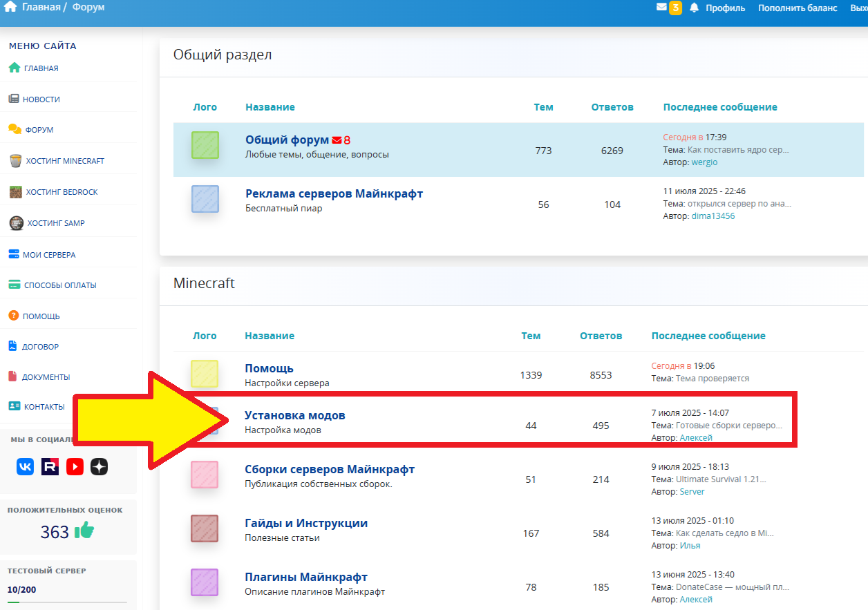
Task: Open Сборки серверов Майнкрафт forum
Action: click(x=330, y=469)
